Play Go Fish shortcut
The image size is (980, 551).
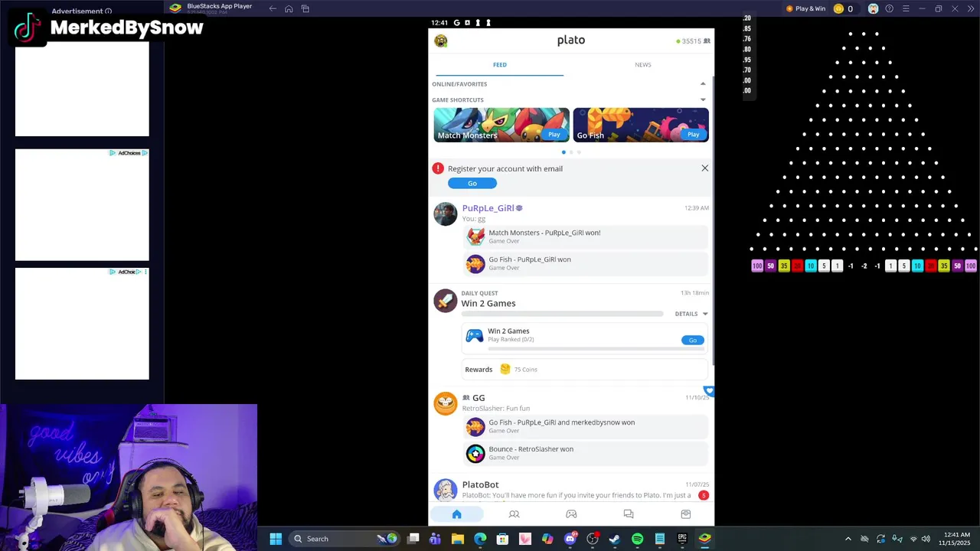point(693,135)
